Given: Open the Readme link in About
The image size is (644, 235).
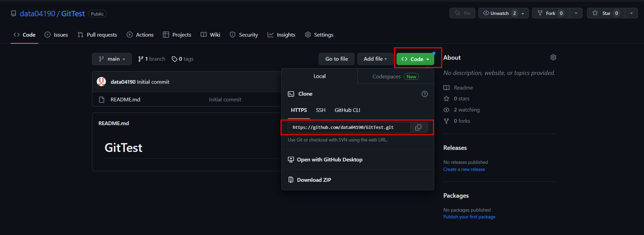Looking at the screenshot, I should 458,88.
